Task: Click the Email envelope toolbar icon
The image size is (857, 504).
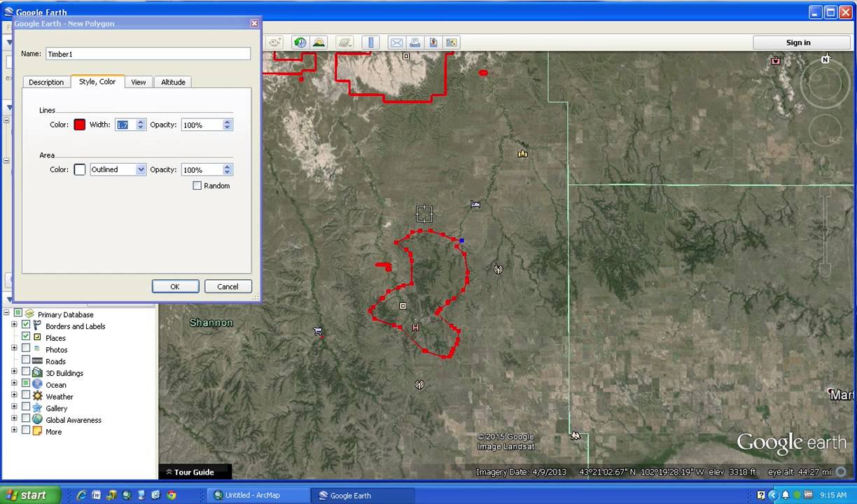Action: [396, 43]
